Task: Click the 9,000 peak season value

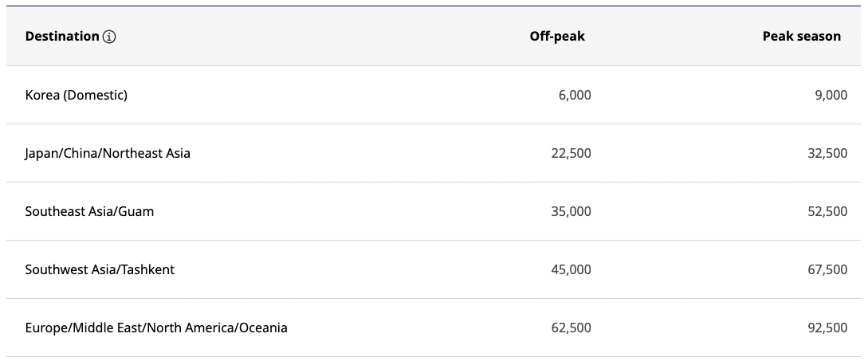Action: coord(831,95)
